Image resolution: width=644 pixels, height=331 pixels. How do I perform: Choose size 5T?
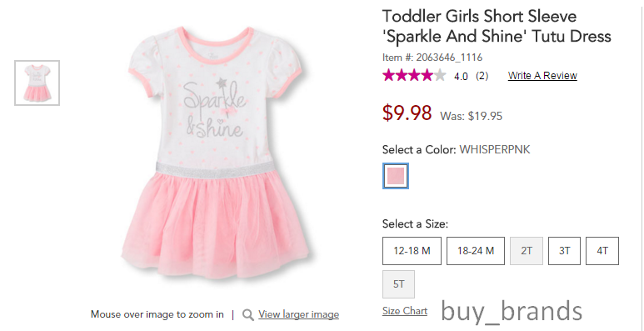click(398, 284)
